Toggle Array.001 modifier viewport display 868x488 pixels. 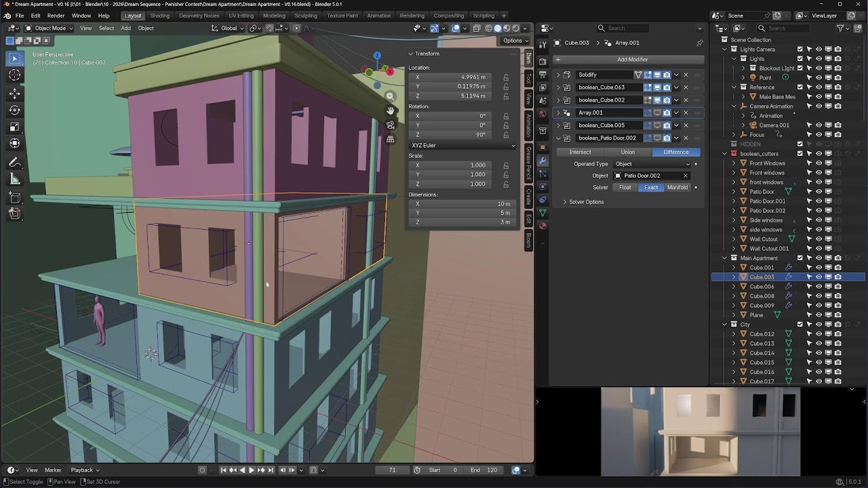pos(657,113)
